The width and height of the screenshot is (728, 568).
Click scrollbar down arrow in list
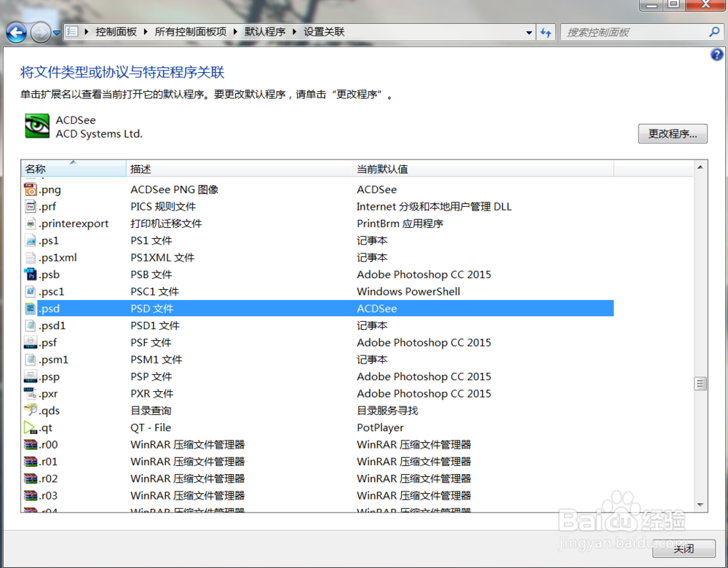[700, 505]
